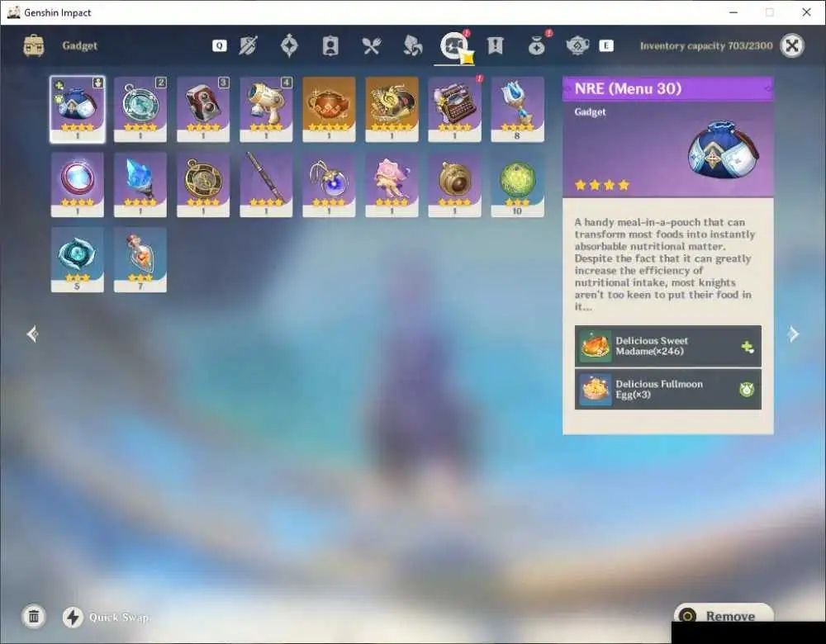Switch to the Artifacts inventory tab
This screenshot has height=644, width=826.
[x=289, y=45]
